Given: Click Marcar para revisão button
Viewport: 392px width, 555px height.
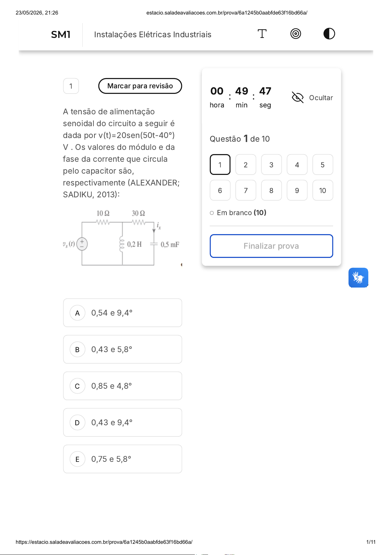Looking at the screenshot, I should pos(140,86).
